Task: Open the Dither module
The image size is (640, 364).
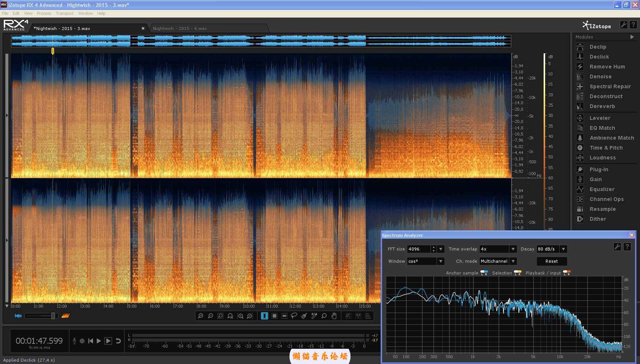Action: click(597, 219)
